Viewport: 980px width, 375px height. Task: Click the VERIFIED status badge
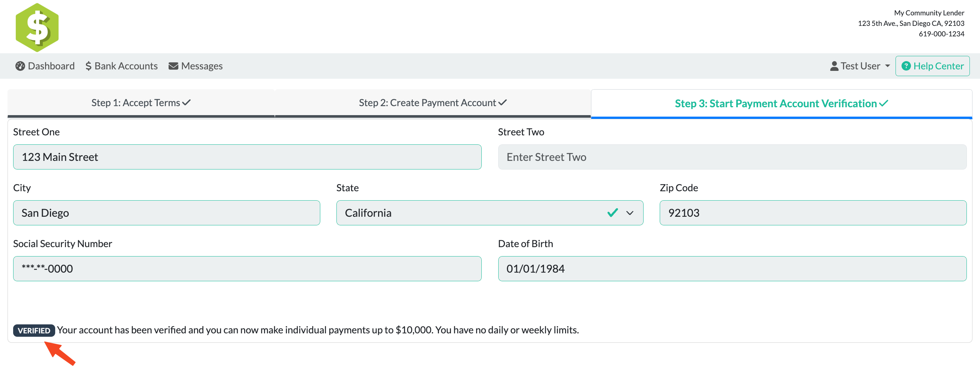[34, 330]
